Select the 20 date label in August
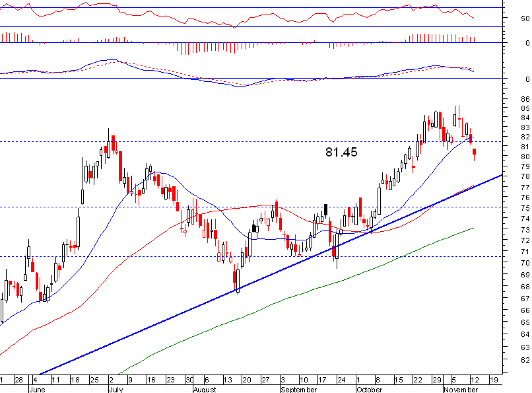Viewport: 532px width, 393px height. tap(246, 380)
